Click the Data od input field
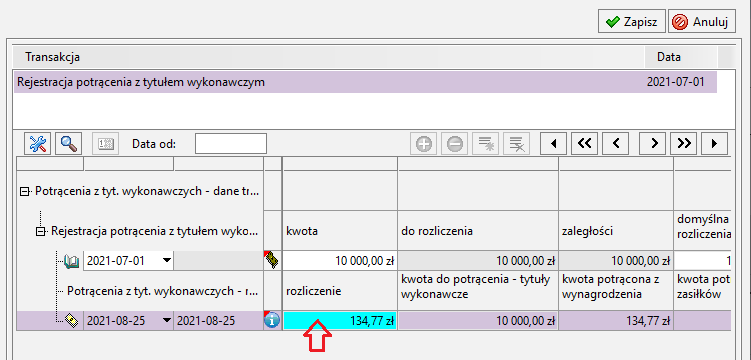The height and width of the screenshot is (360, 751). (231, 144)
